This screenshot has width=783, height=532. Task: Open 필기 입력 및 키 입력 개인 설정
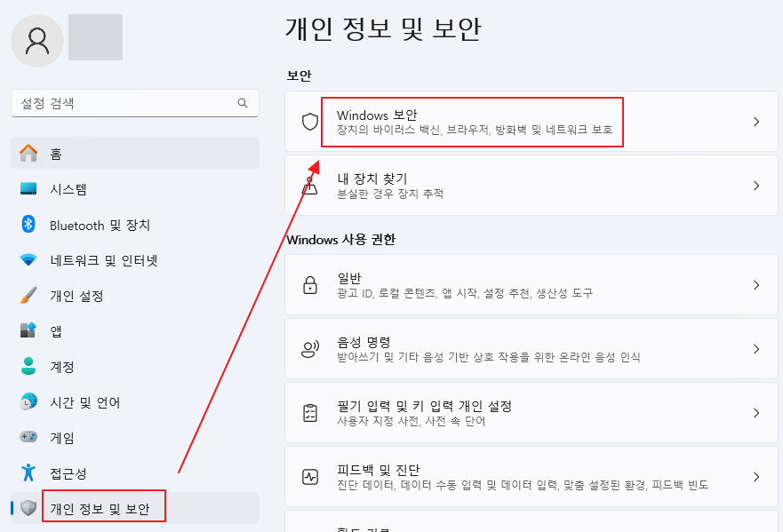(x=531, y=413)
